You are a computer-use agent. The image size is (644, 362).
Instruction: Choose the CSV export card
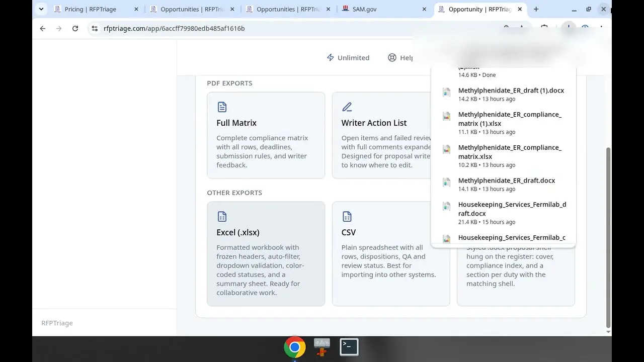[391, 254]
